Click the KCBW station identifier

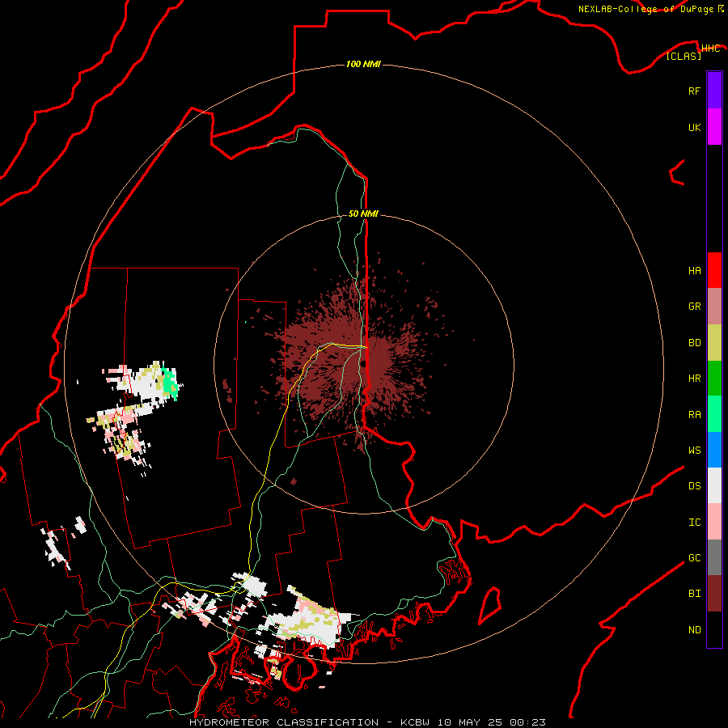pos(415,722)
